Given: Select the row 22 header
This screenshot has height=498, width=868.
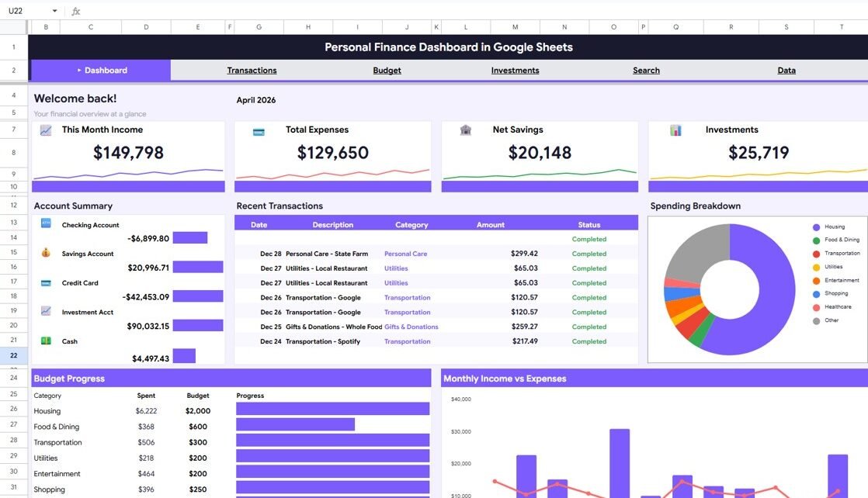Looking at the screenshot, I should (x=14, y=355).
